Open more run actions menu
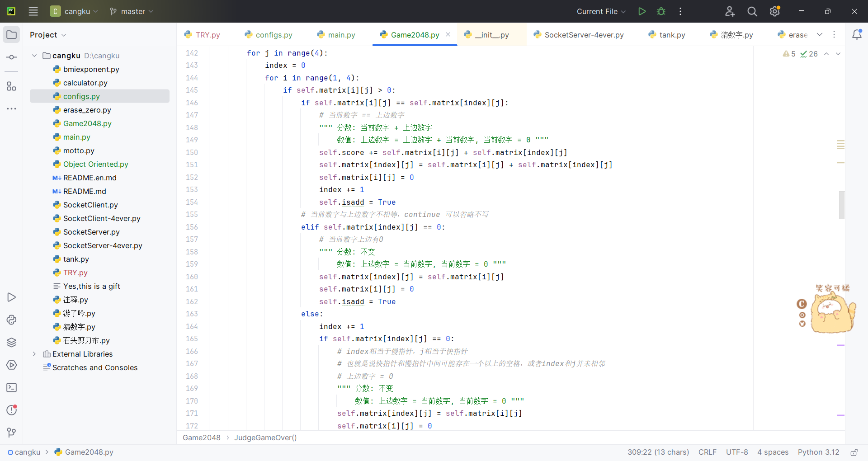 [x=680, y=11]
